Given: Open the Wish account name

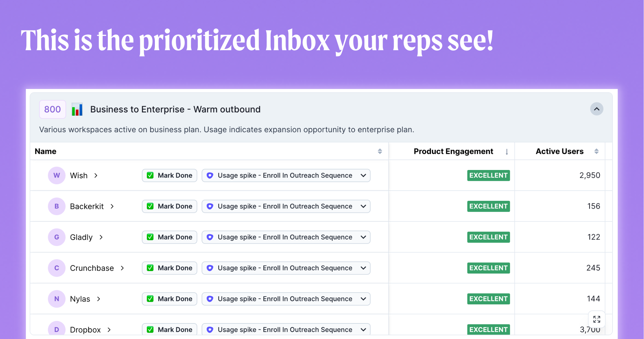Looking at the screenshot, I should click(79, 175).
